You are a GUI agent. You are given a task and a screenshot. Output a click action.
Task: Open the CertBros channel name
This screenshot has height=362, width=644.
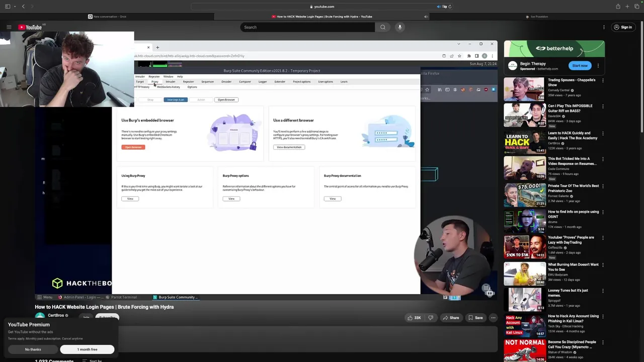56,315
